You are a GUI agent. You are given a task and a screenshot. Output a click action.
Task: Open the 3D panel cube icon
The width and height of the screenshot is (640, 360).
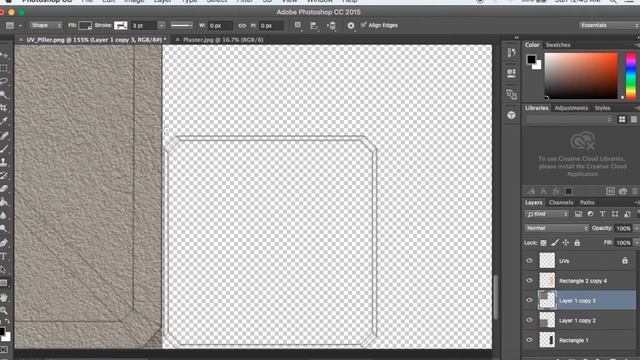[x=511, y=115]
